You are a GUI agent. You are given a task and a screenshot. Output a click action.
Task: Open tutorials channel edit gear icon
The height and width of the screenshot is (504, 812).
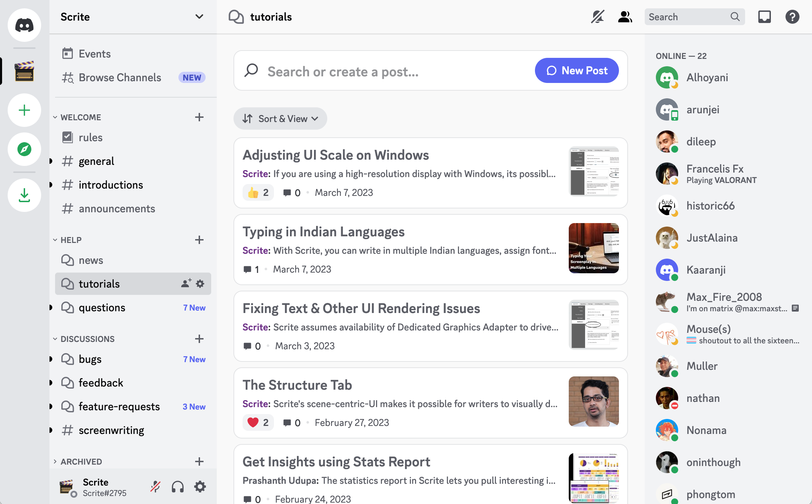click(200, 284)
